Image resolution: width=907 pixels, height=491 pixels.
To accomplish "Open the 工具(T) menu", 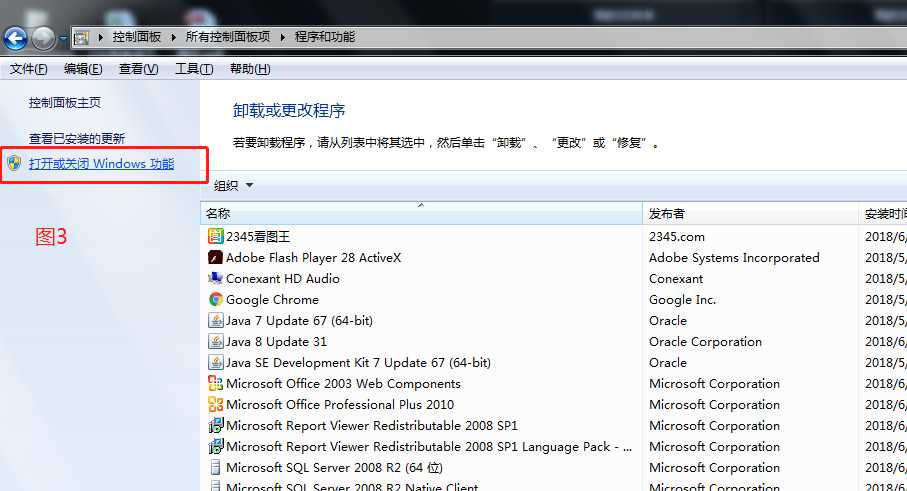I will (x=194, y=69).
